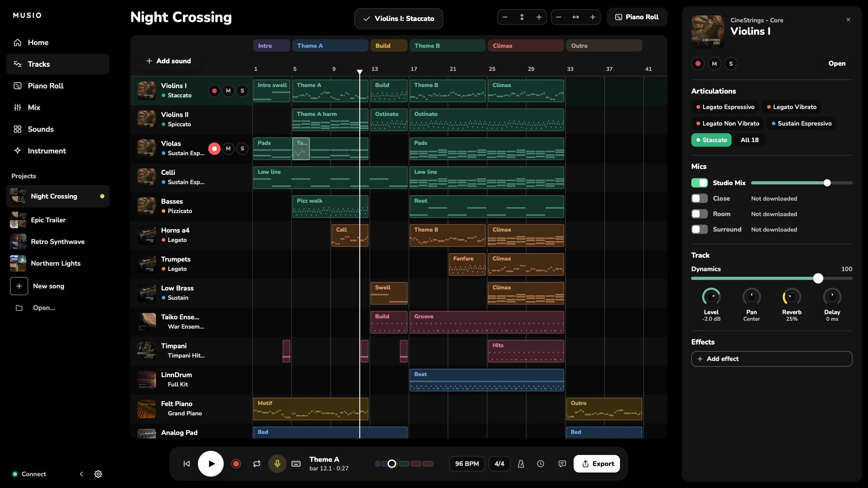The width and height of the screenshot is (868, 488).
Task: Click the Piano Roll toolbar button
Action: point(637,17)
